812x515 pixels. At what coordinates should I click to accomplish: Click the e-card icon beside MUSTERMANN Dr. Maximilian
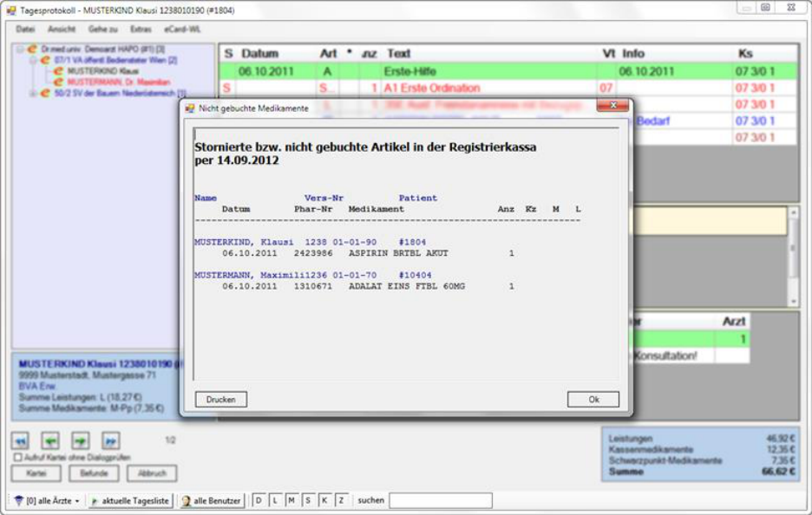click(58, 81)
